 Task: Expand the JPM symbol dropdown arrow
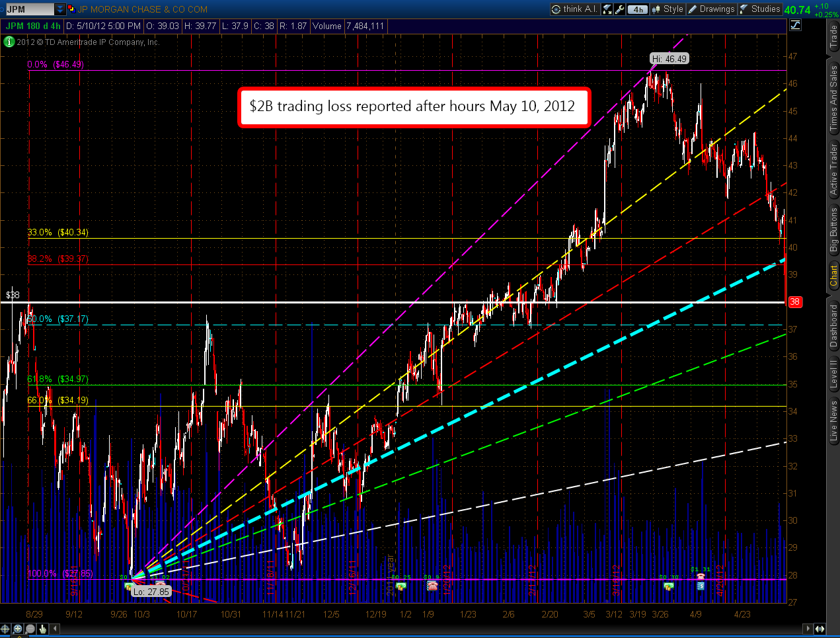[60, 9]
